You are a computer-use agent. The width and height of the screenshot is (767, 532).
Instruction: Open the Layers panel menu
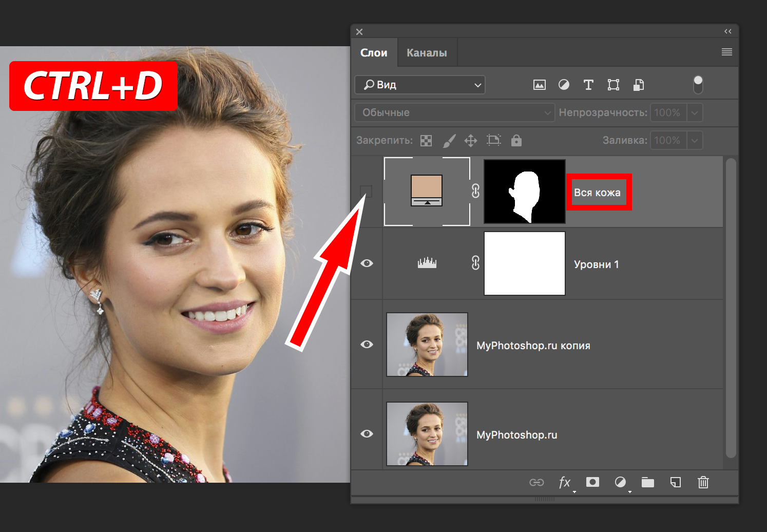tap(726, 51)
